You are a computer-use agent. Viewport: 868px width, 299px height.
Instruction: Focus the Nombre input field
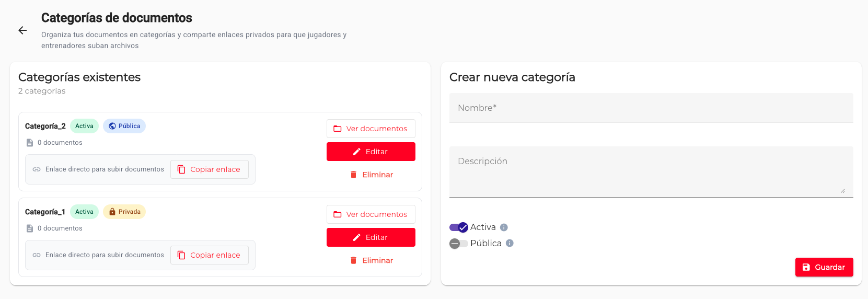point(651,108)
